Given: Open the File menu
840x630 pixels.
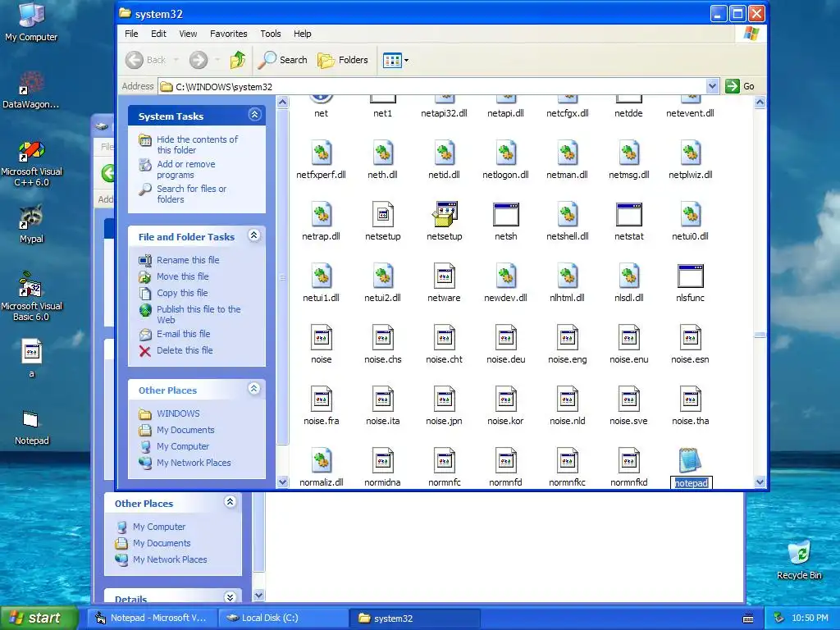Looking at the screenshot, I should (131, 34).
